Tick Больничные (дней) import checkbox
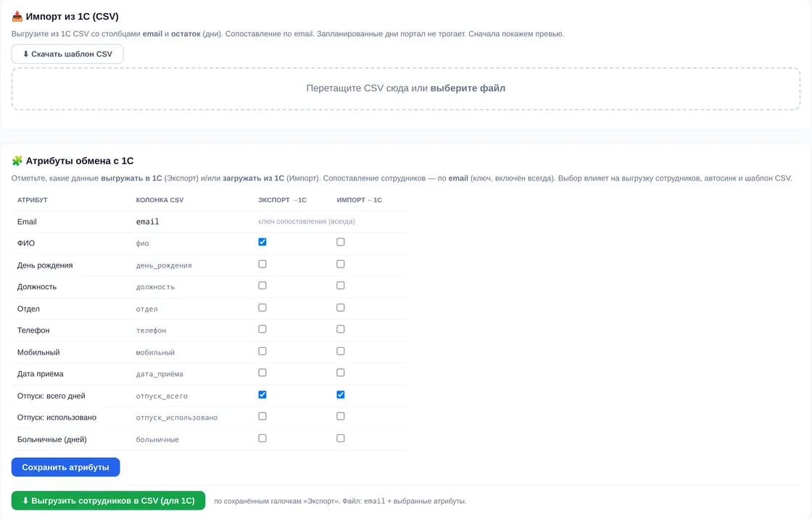 340,439
